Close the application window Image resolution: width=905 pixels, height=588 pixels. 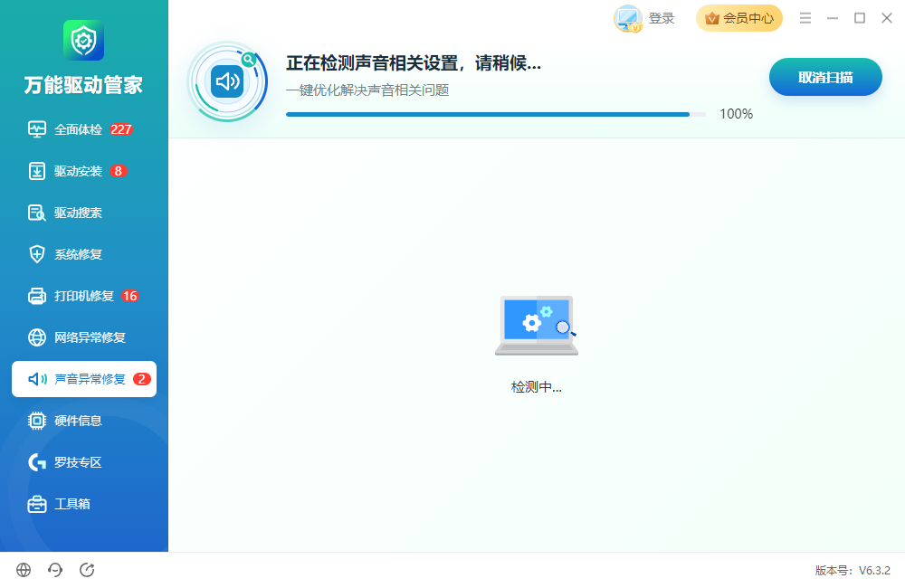(x=887, y=18)
